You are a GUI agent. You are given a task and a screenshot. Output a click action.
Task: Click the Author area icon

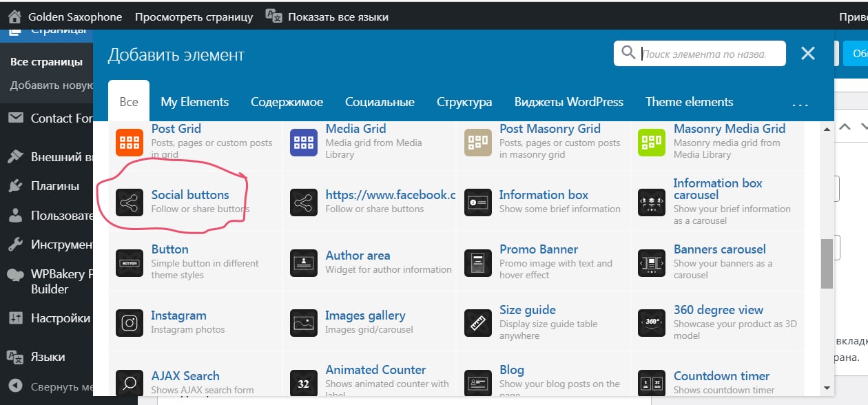tap(303, 263)
